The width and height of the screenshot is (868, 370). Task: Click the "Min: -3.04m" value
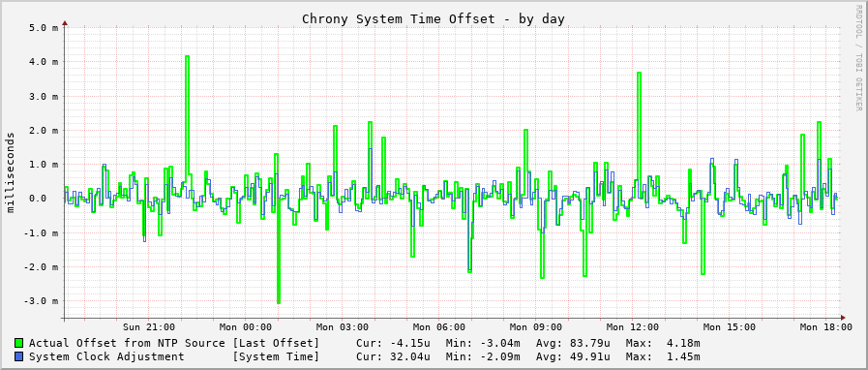[483, 343]
